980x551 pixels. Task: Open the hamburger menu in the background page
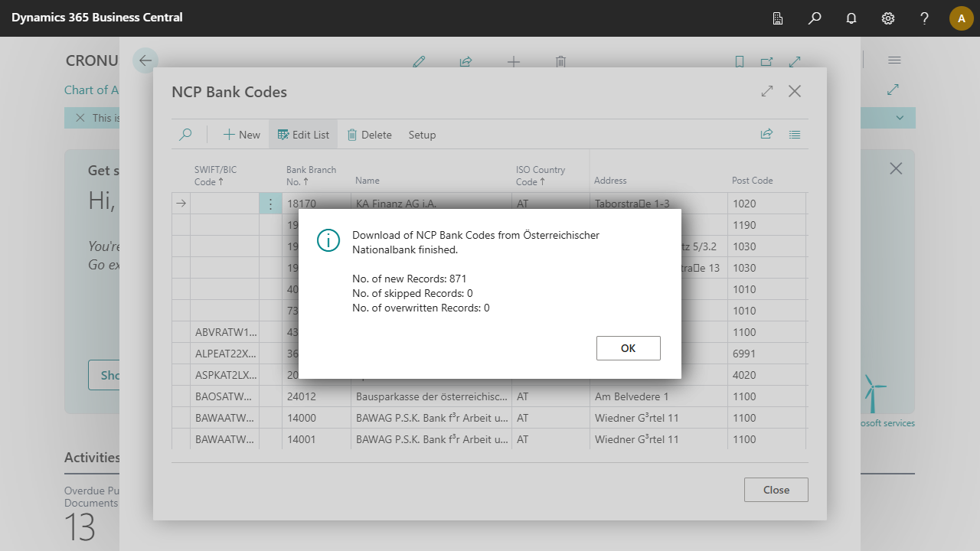click(894, 60)
